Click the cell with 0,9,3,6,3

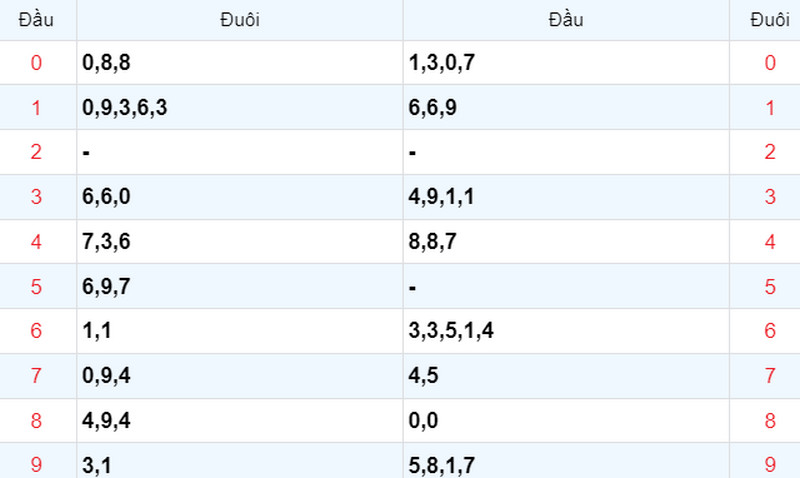[240, 107]
